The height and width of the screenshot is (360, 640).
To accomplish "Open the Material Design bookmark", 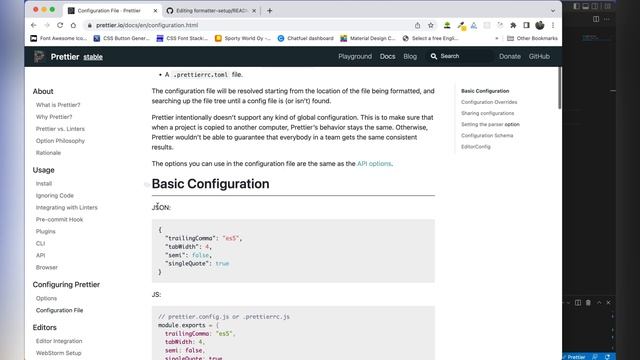I will (368, 38).
